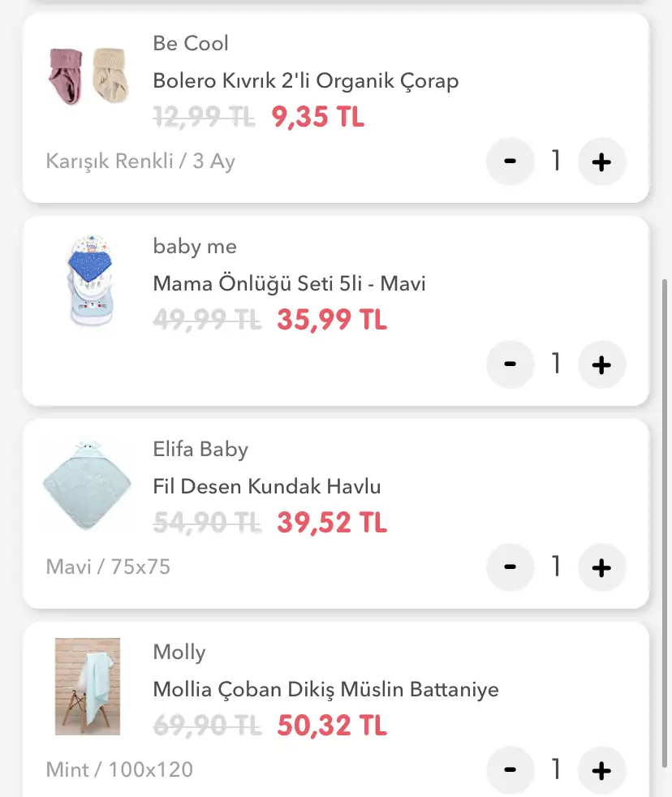
Task: Tap the Elifa Baby brand label
Action: point(200,449)
